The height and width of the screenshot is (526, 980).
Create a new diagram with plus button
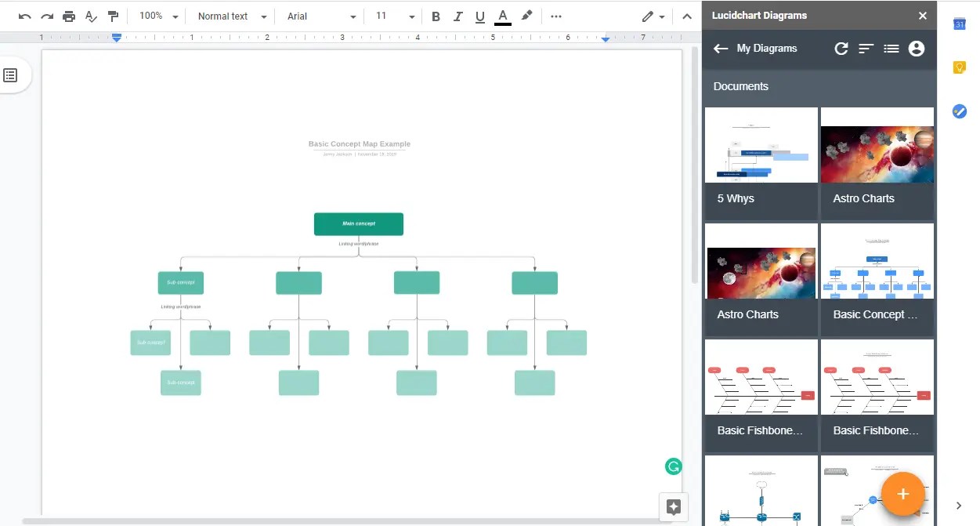point(902,494)
